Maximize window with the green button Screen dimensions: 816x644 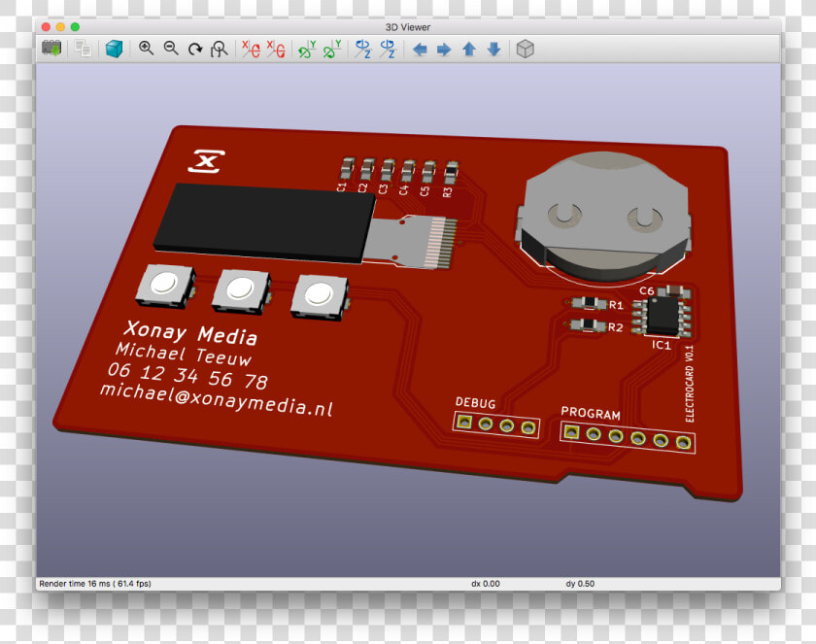(75, 26)
